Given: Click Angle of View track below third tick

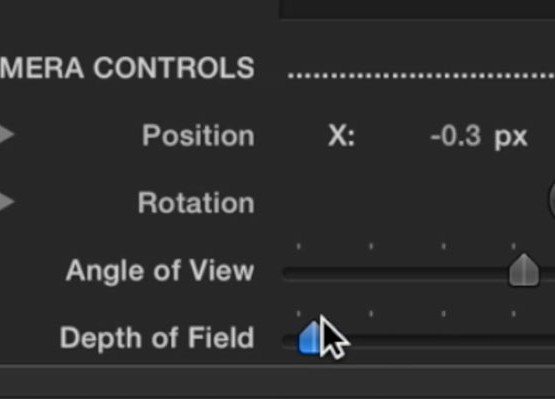Looking at the screenshot, I should tap(444, 273).
